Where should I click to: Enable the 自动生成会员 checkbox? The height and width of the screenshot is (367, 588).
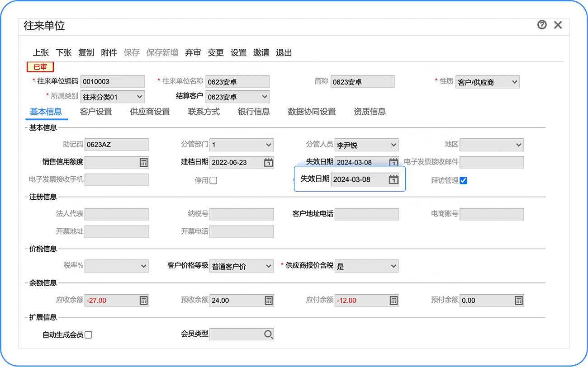pos(88,335)
